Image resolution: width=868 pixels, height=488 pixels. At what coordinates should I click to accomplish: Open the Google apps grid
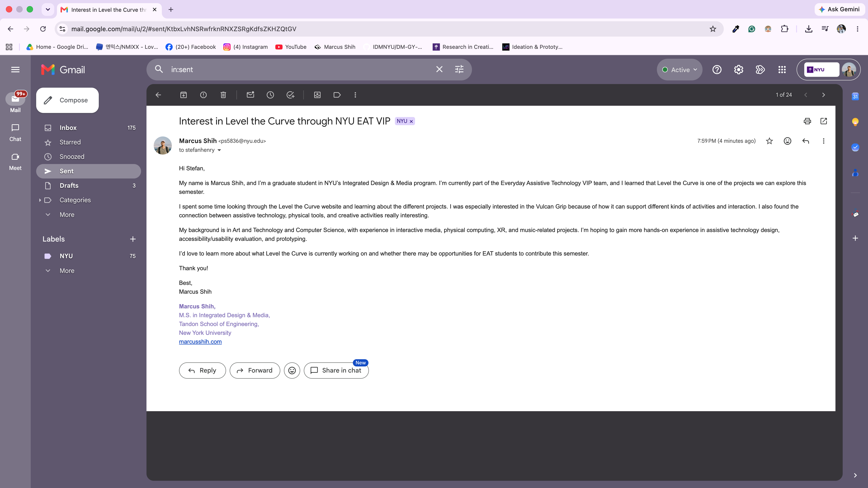(x=782, y=70)
